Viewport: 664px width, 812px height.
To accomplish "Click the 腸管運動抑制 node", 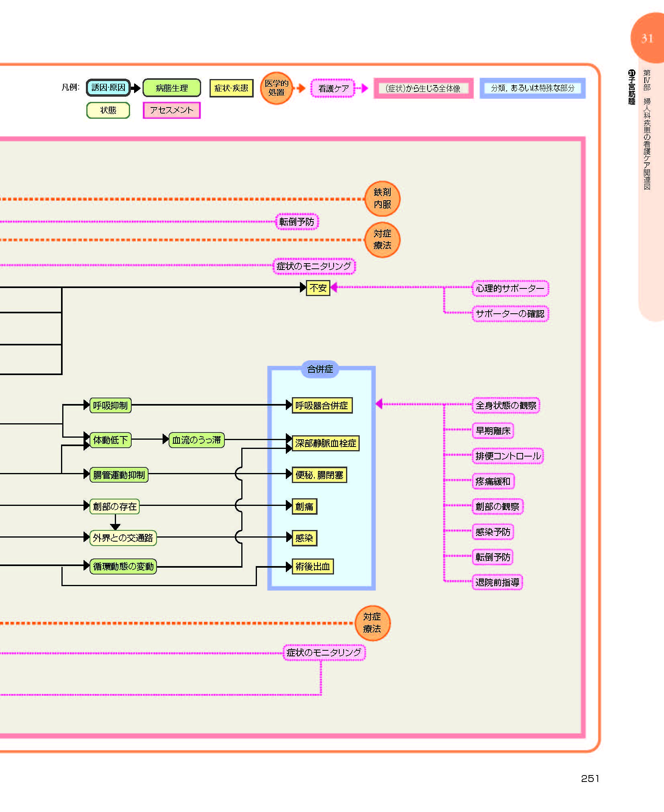I will click(x=119, y=475).
